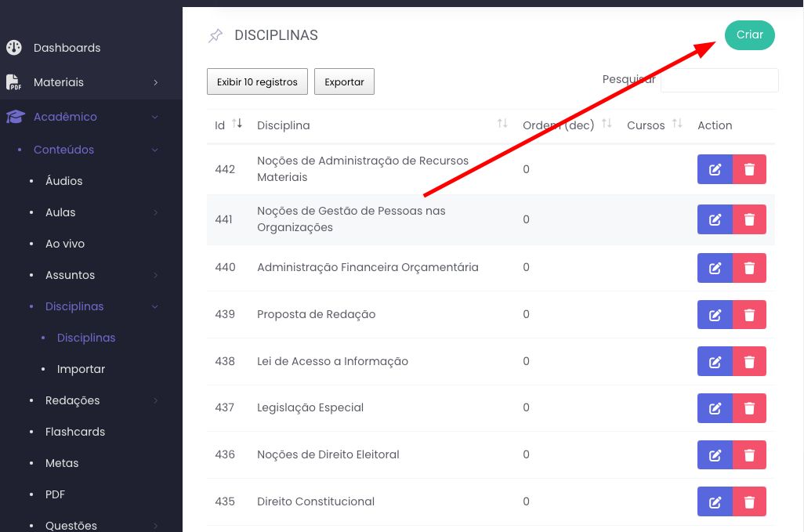Screen dimensions: 804x532
Task: Select Importar under Disciplinas
Action: pos(81,369)
